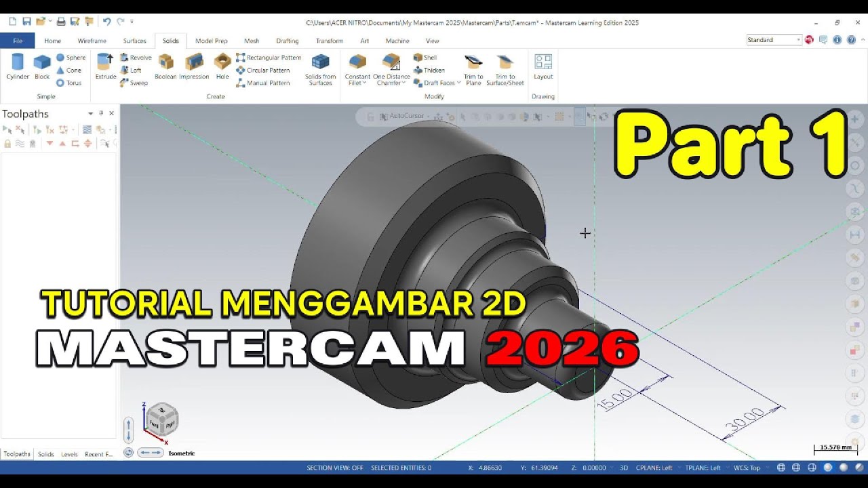Toggle wireframe display globe in status bar
The height and width of the screenshot is (488, 868).
tap(781, 468)
